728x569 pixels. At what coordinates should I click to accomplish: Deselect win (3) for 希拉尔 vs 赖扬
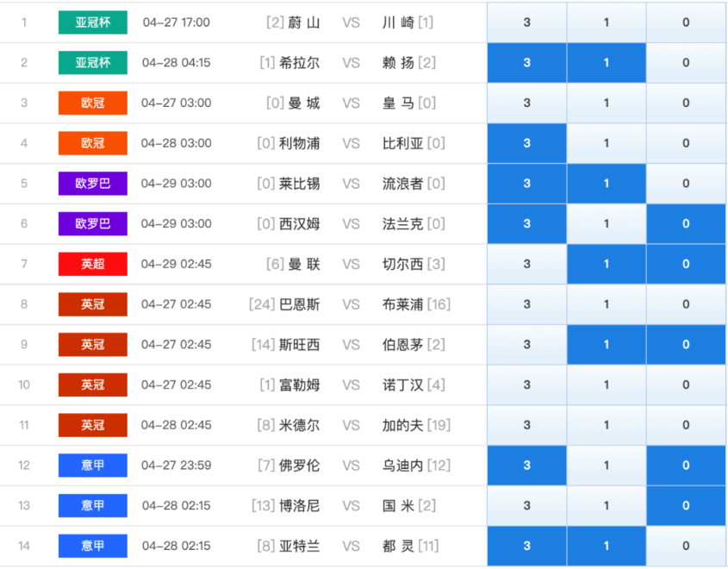click(x=527, y=63)
